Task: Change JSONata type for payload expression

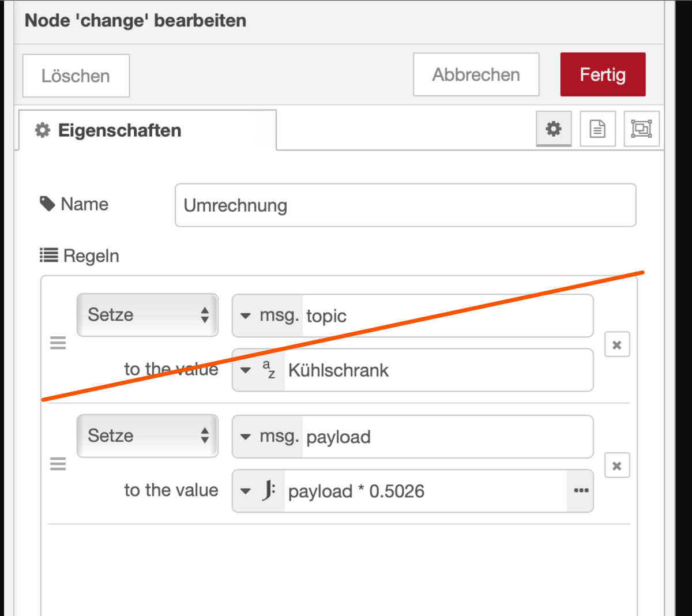Action: click(x=259, y=491)
